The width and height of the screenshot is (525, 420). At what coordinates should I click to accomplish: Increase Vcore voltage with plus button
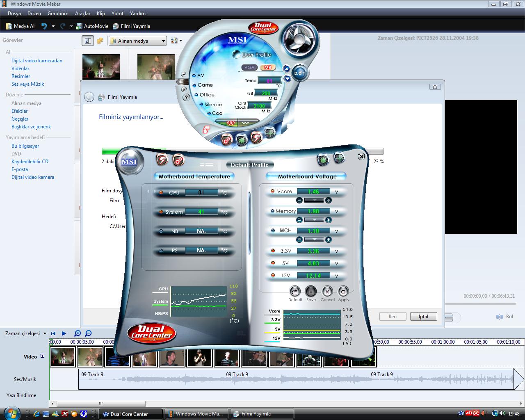pos(328,200)
